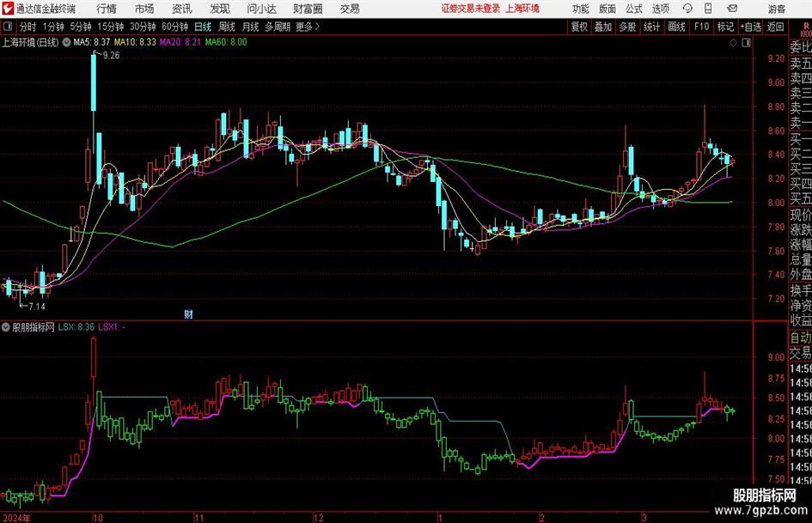Open the mobile phone icon

coord(708,9)
